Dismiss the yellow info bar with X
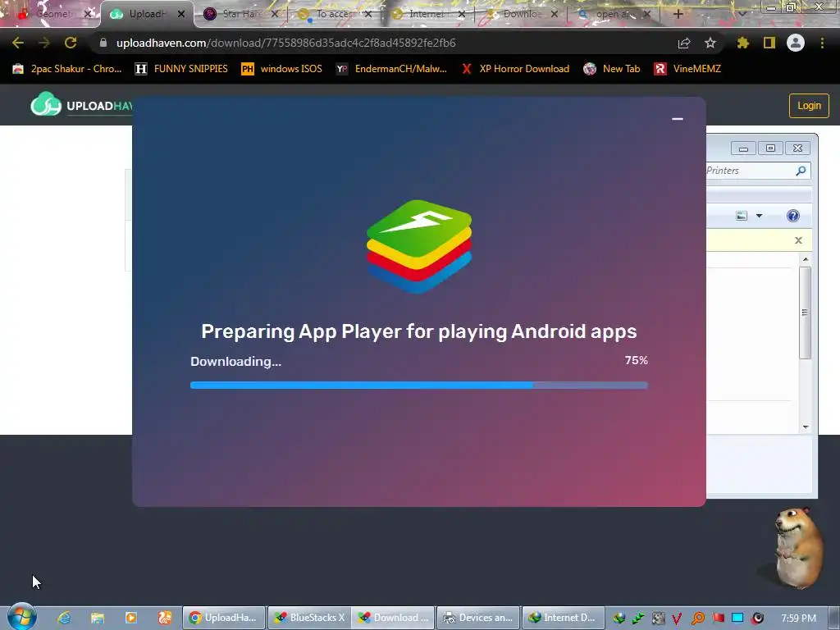The height and width of the screenshot is (630, 840). click(798, 240)
